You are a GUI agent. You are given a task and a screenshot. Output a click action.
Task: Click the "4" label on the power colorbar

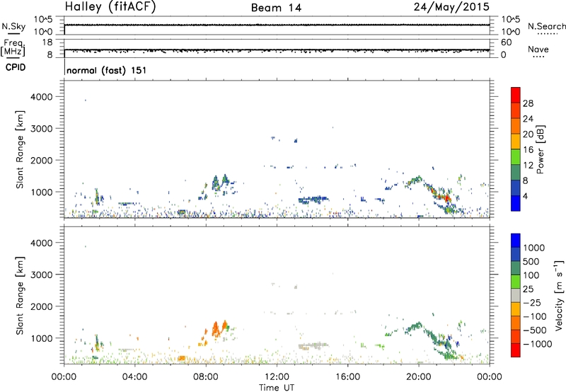pos(525,196)
